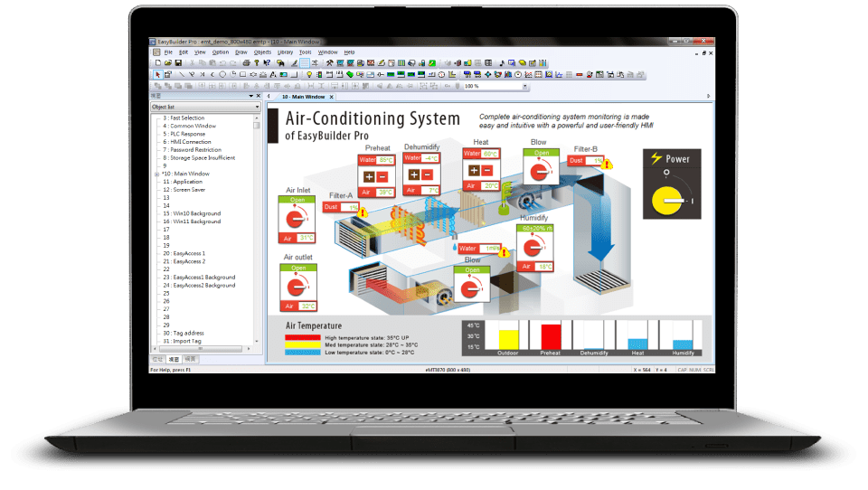Toggle the Humidify rotary switch

[533, 247]
